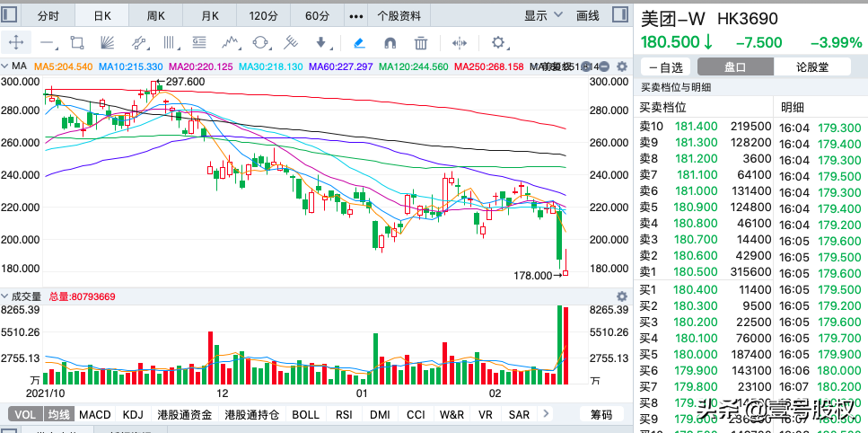Toggle the magnet snap mode
The image size is (868, 433).
point(390,42)
